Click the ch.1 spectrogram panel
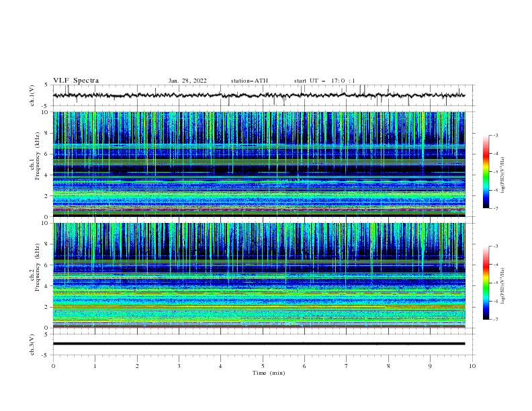 [x=259, y=164]
